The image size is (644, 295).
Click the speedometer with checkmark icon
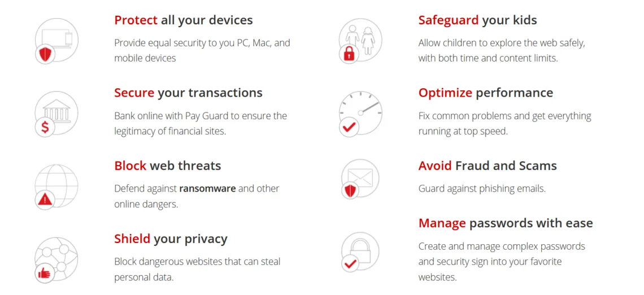click(360, 114)
